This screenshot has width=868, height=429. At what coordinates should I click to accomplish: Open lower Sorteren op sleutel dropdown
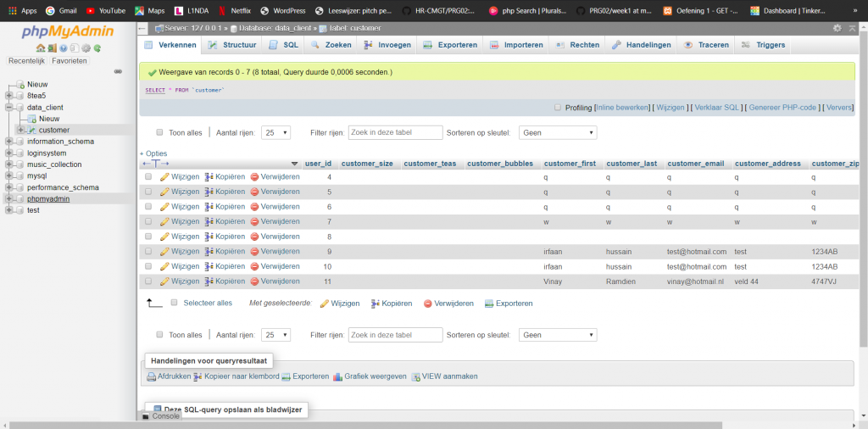pyautogui.click(x=558, y=335)
